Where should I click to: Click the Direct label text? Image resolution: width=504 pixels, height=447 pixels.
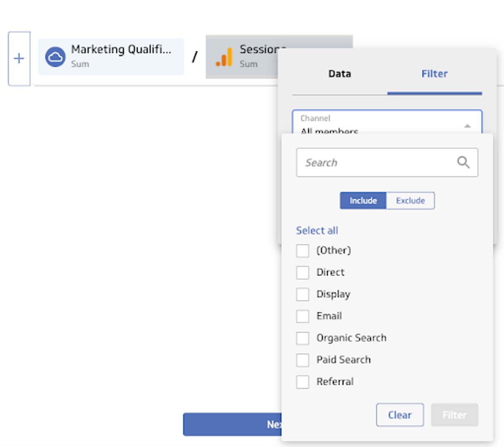(x=330, y=272)
